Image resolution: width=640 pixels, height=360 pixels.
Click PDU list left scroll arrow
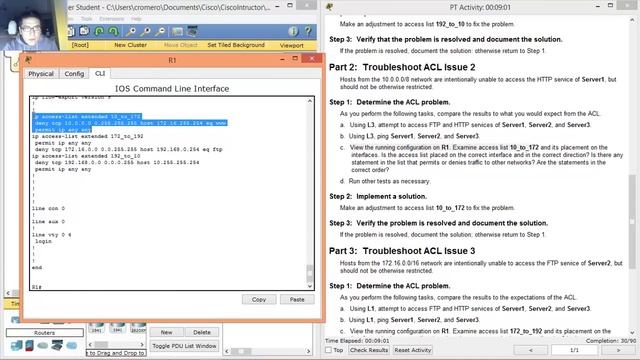(x=227, y=351)
